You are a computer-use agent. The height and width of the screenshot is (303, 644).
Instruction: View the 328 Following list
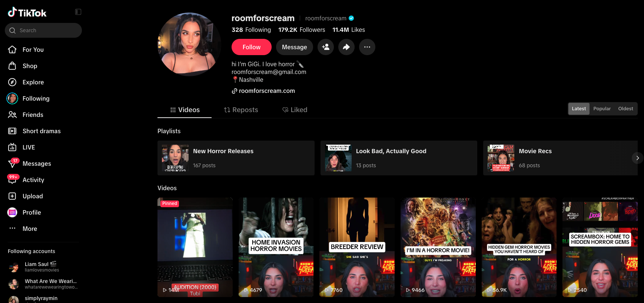(251, 30)
